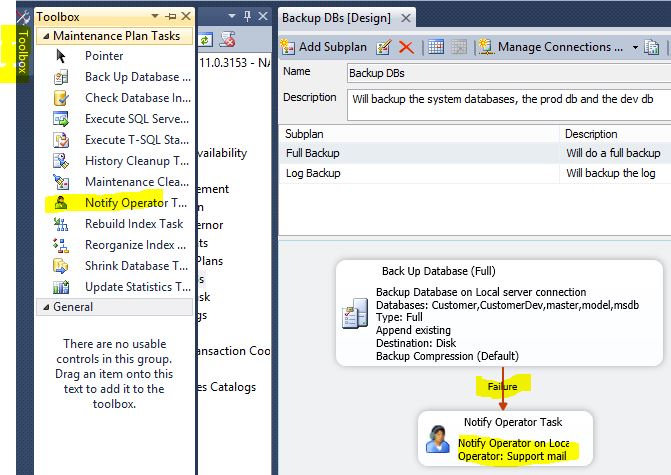This screenshot has width=671, height=475.
Task: Open the calendar schedule grid icon
Action: 436,47
